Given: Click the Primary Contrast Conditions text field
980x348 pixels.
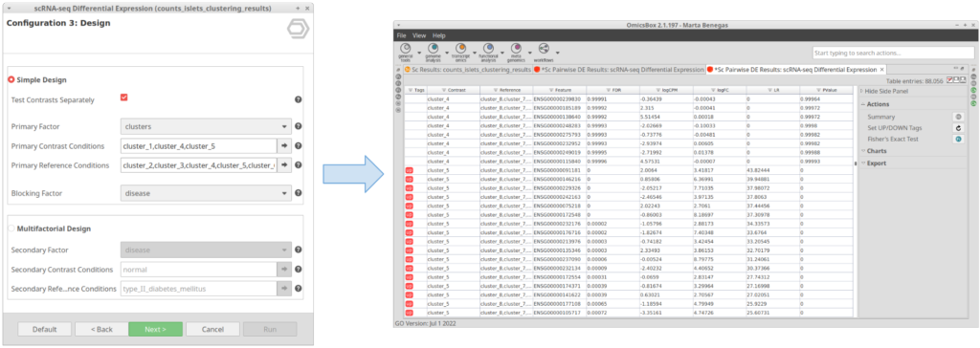Looking at the screenshot, I should coord(198,146).
